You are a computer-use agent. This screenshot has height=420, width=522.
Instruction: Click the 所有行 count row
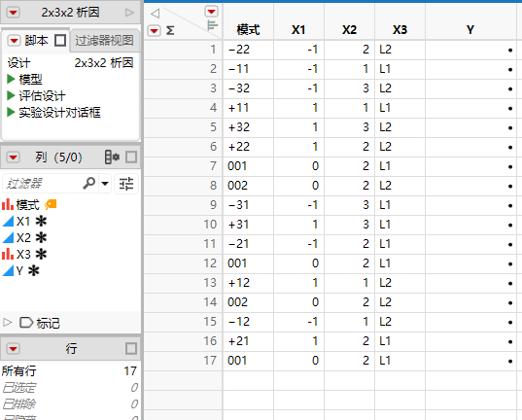pyautogui.click(x=70, y=371)
